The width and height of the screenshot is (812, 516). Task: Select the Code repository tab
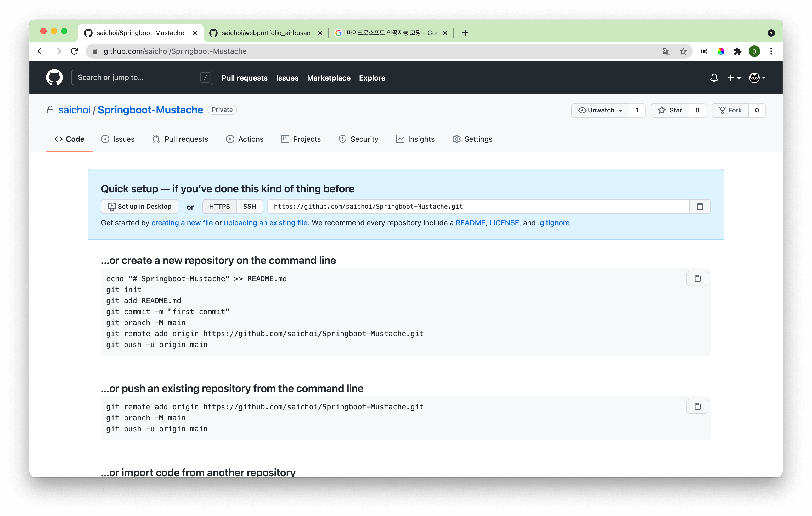tap(69, 139)
